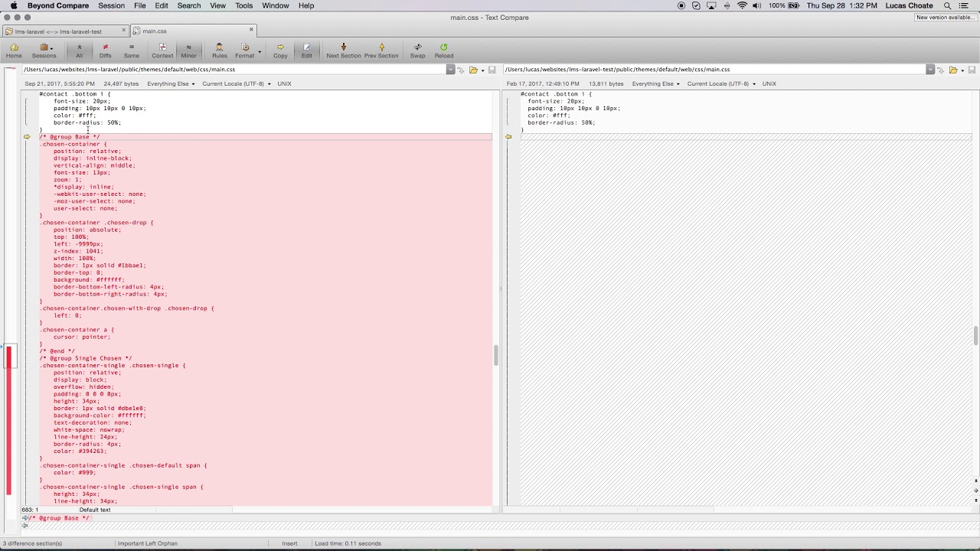Click red difference marker in thumbnail overview
The height and width of the screenshot is (551, 980).
tap(9, 421)
